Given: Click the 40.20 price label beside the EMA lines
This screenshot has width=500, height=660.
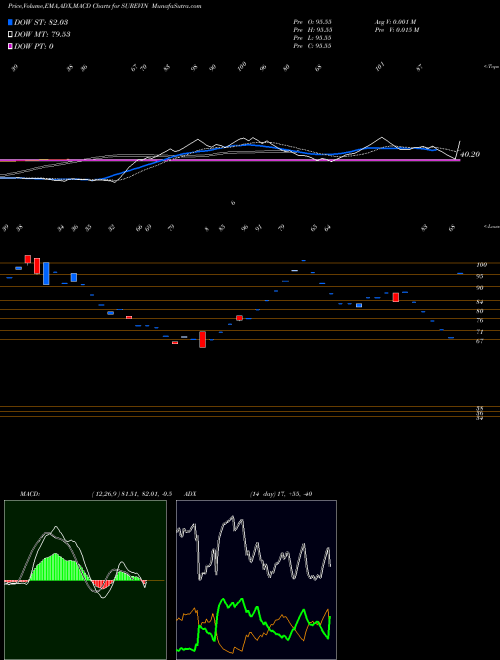Looking at the screenshot, I should coord(470,154).
